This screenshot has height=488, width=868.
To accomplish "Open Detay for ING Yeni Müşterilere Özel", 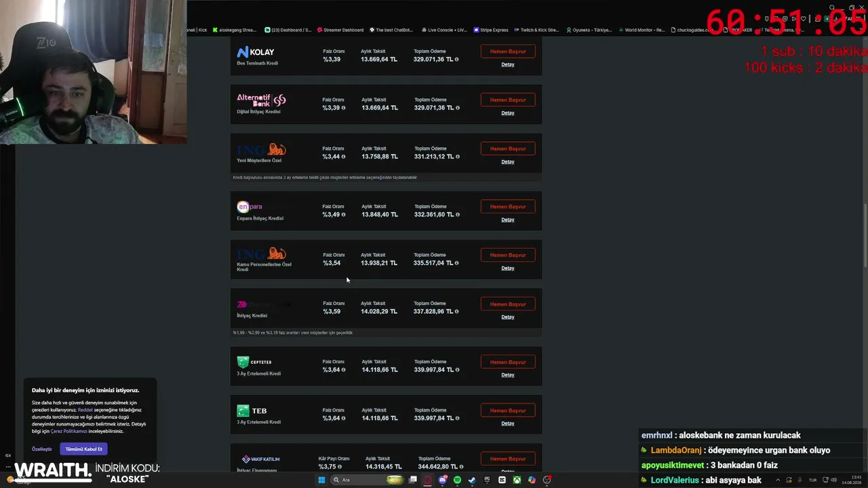I will point(508,162).
